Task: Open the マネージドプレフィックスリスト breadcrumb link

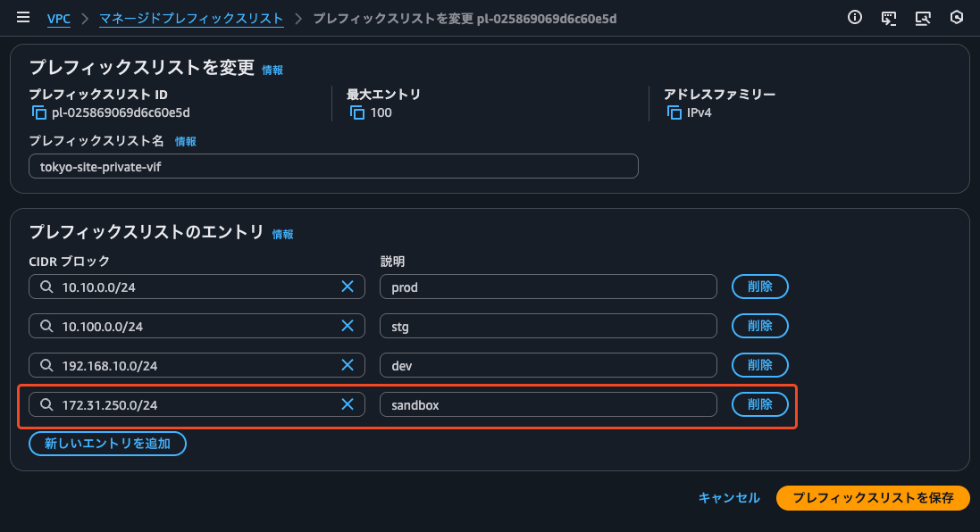Action: coord(191,18)
